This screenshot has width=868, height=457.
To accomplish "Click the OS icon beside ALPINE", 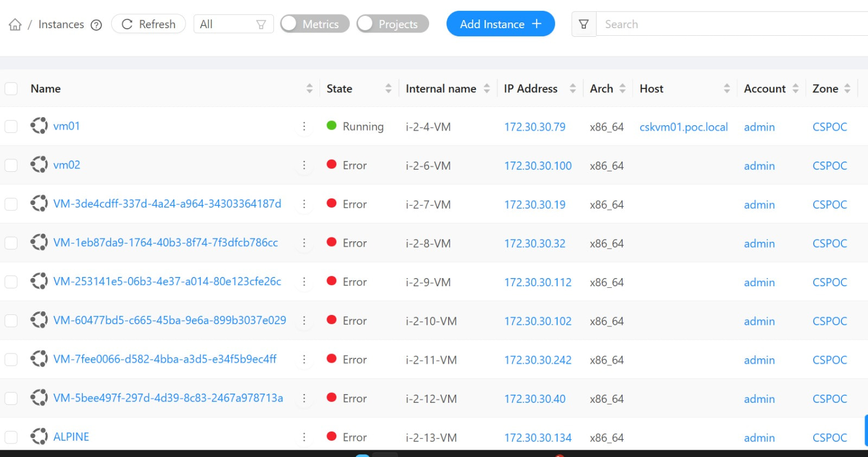I will point(39,436).
